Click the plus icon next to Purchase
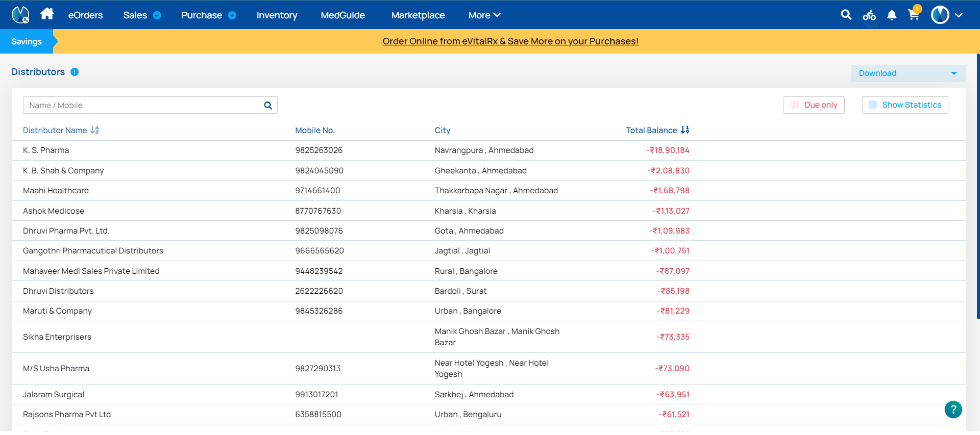Viewport: 980px width, 435px height. (x=232, y=15)
